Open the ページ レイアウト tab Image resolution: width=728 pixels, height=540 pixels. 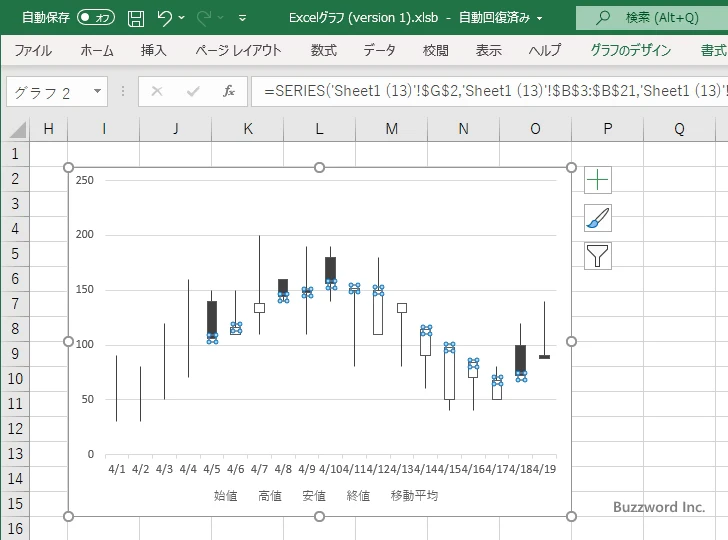tap(238, 50)
